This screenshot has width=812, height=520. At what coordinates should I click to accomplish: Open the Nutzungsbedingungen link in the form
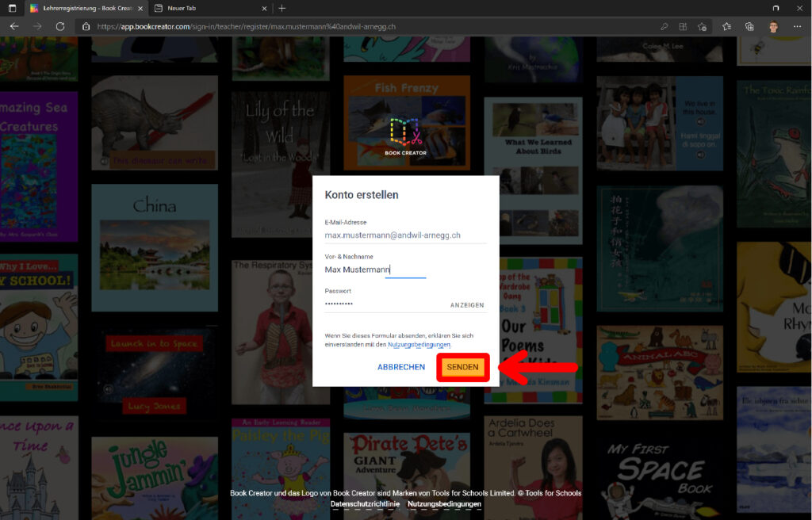click(x=419, y=345)
